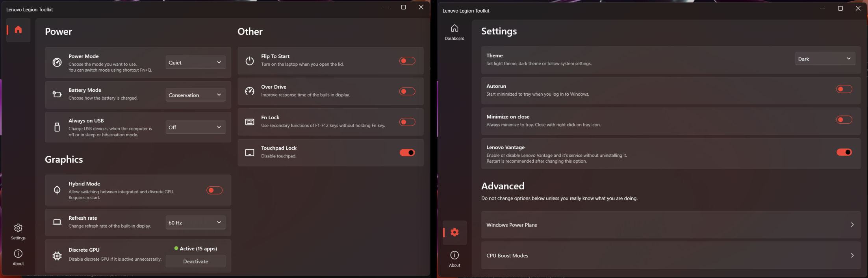Toggle Flip To Start switch
The width and height of the screenshot is (868, 278).
(x=407, y=61)
